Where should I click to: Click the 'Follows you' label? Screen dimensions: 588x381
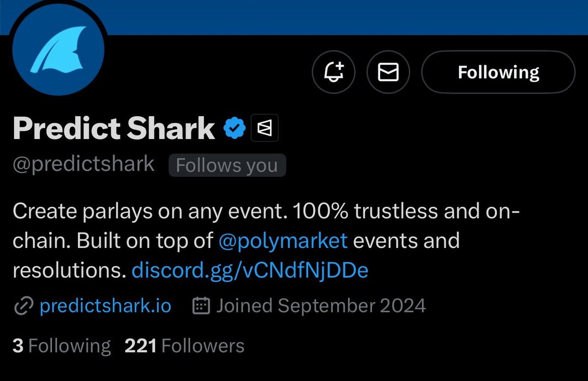[x=227, y=166]
